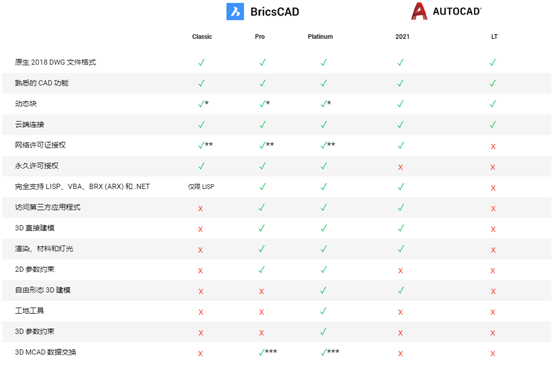
Task: Click the red AutoCAD logo icon
Action: pyautogui.click(x=419, y=11)
